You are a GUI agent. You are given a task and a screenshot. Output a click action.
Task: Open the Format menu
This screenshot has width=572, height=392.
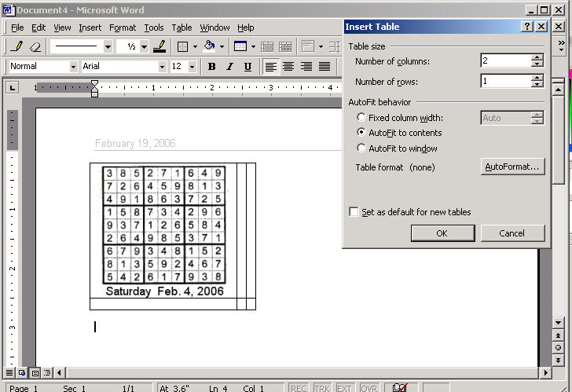123,27
